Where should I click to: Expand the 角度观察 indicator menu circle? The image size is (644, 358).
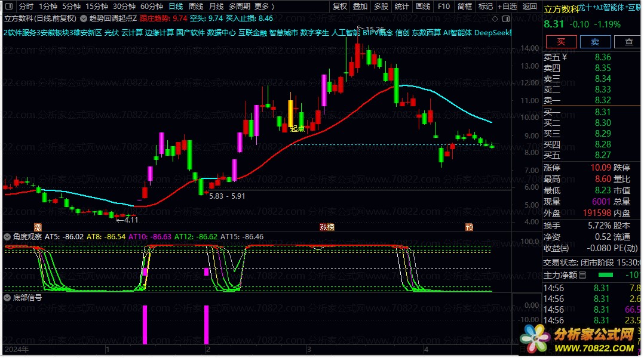point(7,237)
